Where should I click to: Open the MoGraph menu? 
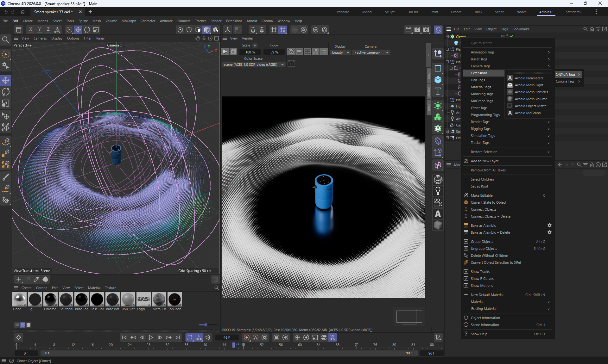(129, 21)
